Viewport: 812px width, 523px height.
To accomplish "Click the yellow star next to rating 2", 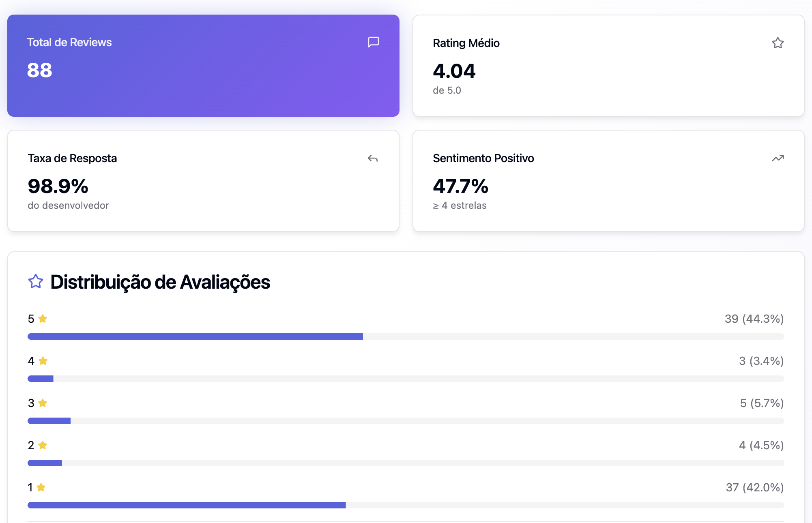I will pyautogui.click(x=43, y=445).
